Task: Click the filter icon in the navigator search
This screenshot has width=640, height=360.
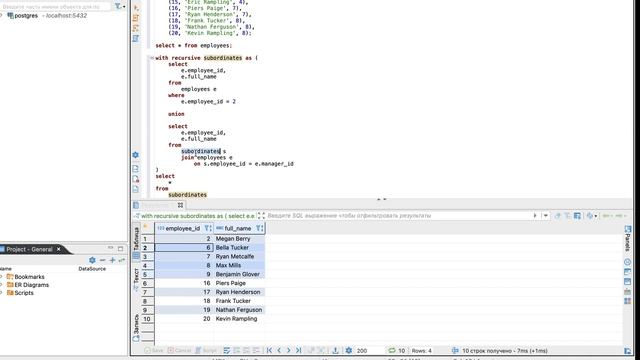Action: [118, 6]
